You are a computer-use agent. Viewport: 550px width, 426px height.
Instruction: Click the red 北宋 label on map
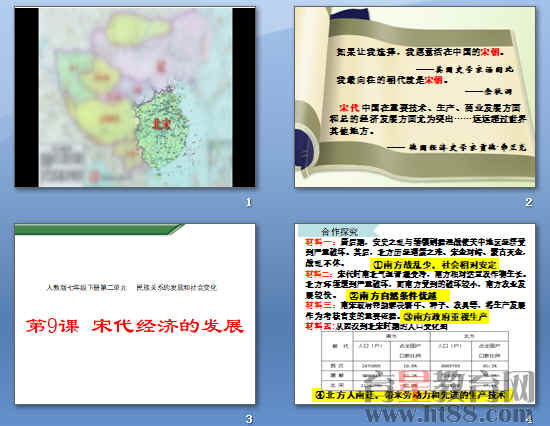(161, 124)
